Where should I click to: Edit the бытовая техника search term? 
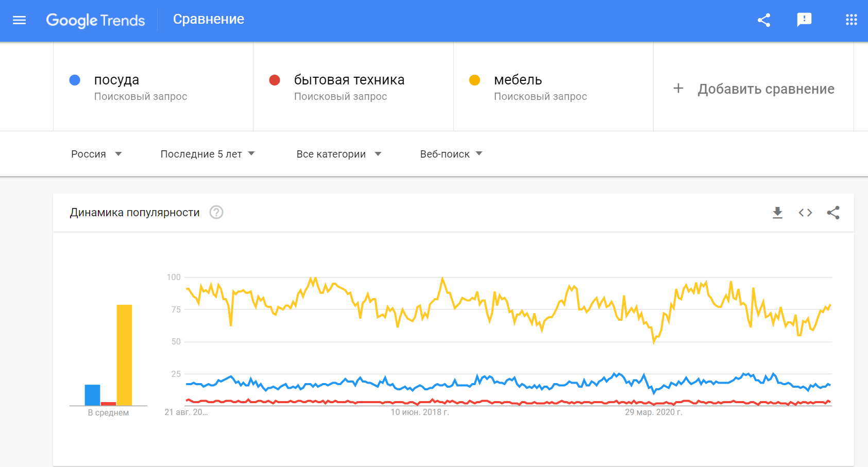click(x=349, y=80)
